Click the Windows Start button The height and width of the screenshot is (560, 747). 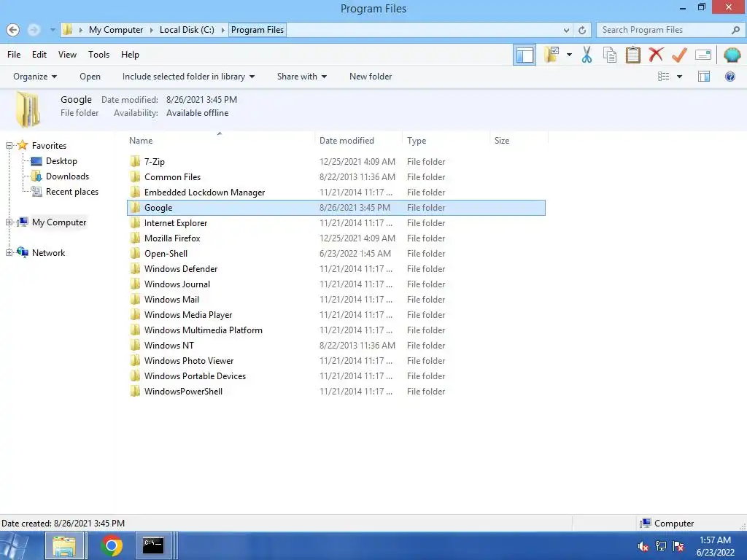[15, 546]
